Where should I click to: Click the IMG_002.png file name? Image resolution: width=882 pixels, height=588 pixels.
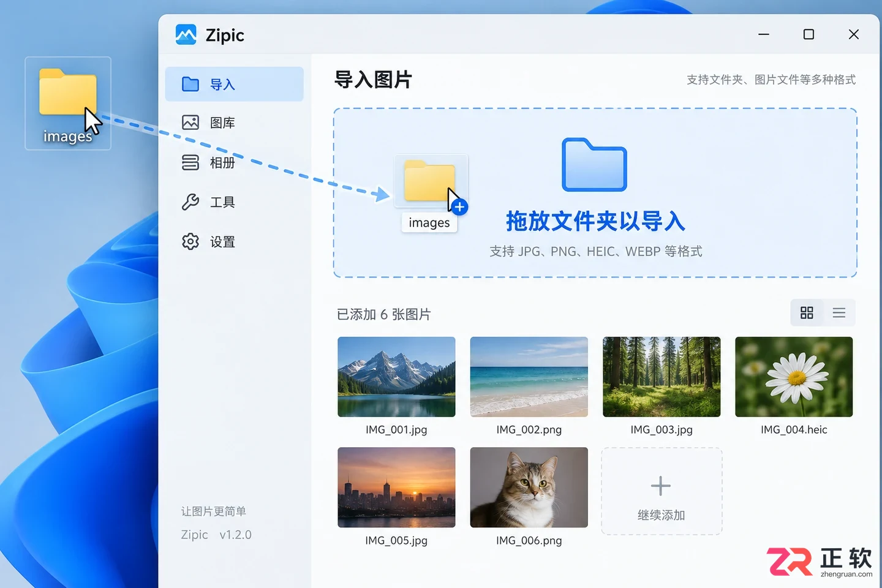coord(529,429)
